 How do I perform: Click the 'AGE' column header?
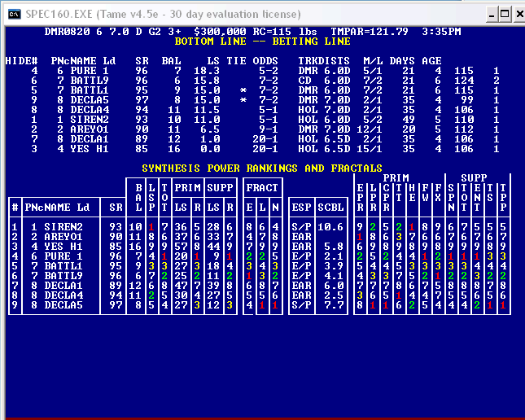[x=431, y=61]
